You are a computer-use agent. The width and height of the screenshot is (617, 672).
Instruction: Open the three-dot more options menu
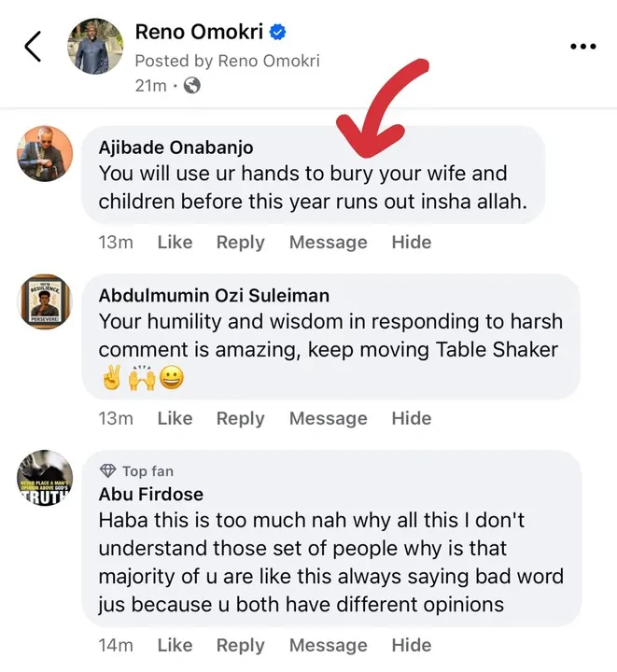click(x=583, y=47)
